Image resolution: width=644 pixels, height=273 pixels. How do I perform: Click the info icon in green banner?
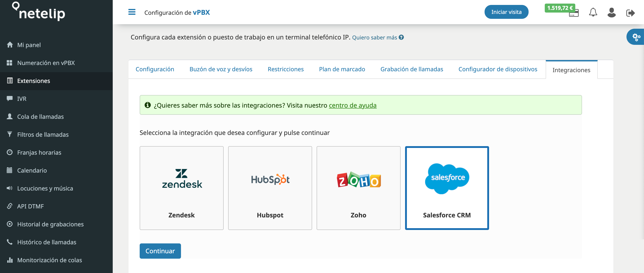148,105
